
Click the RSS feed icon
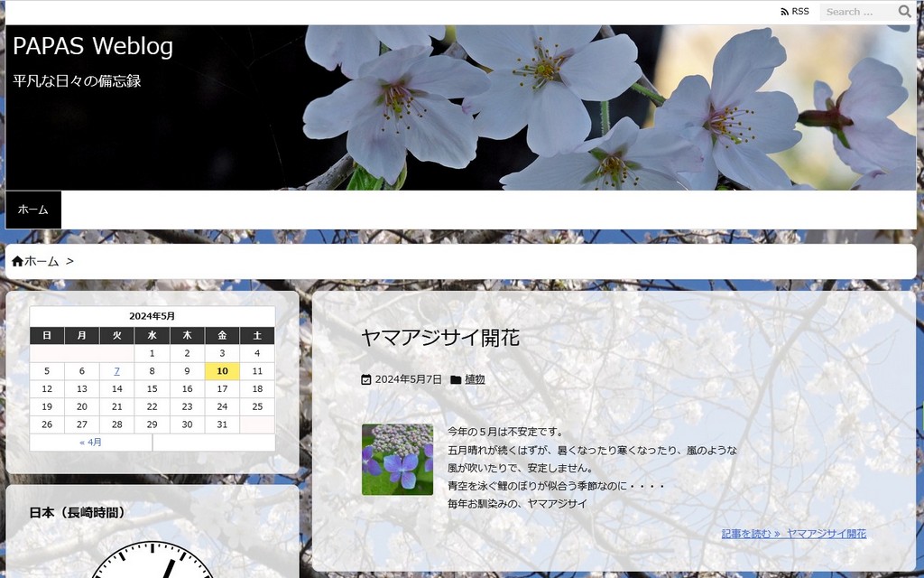pos(784,12)
